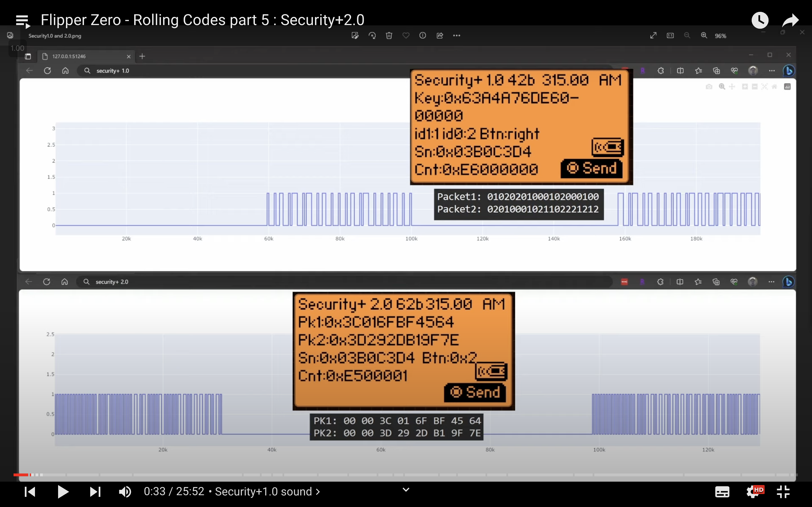Screen dimensions: 812x507
Task: Share the video with arrow icon
Action: (x=790, y=20)
